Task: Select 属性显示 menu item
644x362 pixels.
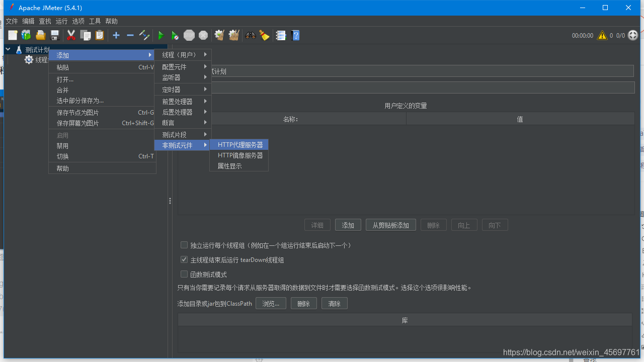Action: (239, 166)
